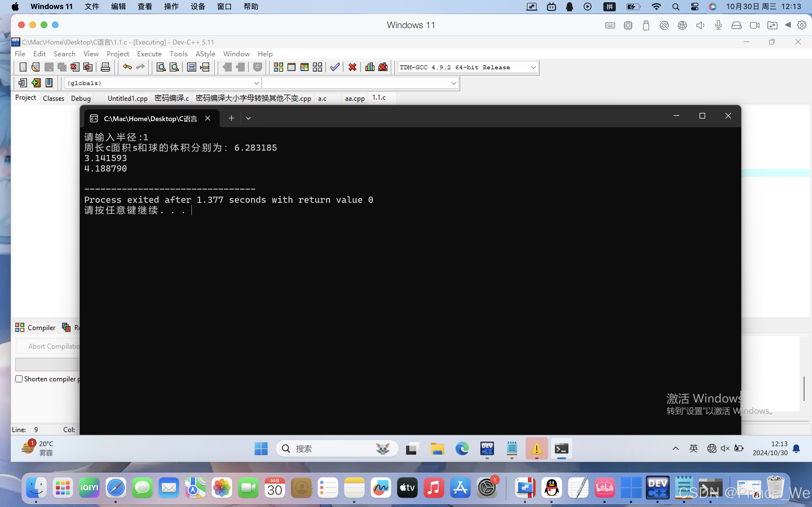Open the terminal tab list dropdown chevron
This screenshot has width=812, height=507.
[248, 118]
